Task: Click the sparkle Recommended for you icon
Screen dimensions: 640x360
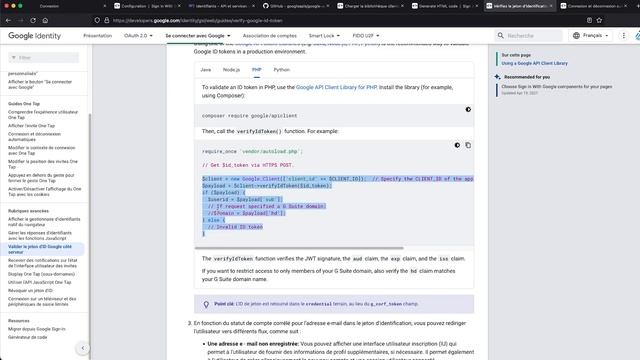Action: [x=497, y=77]
